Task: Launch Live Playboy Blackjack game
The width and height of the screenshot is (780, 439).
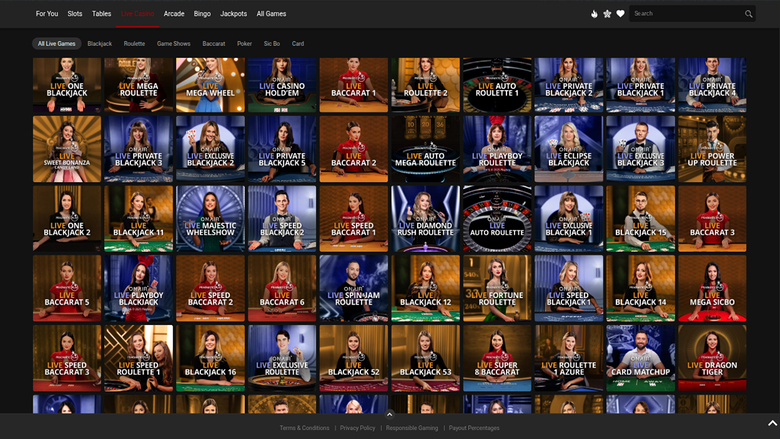Action: [139, 288]
